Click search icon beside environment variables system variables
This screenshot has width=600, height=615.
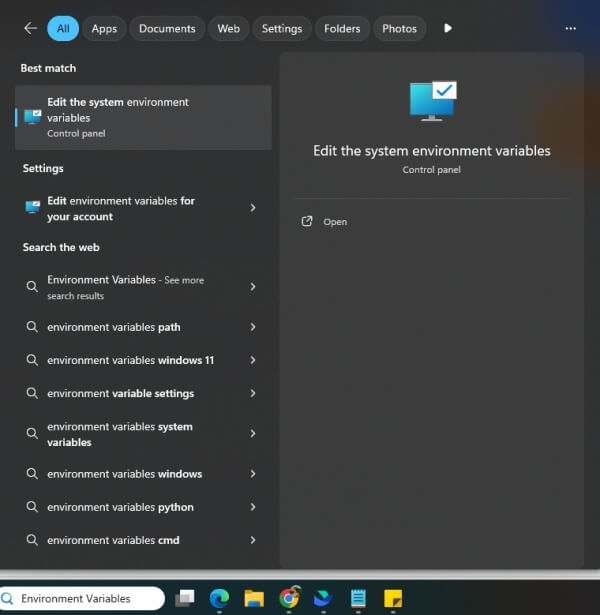coord(32,433)
